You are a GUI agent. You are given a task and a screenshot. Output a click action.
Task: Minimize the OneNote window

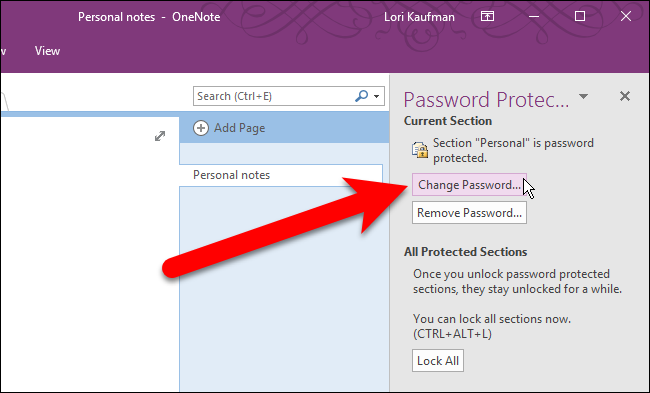point(534,17)
